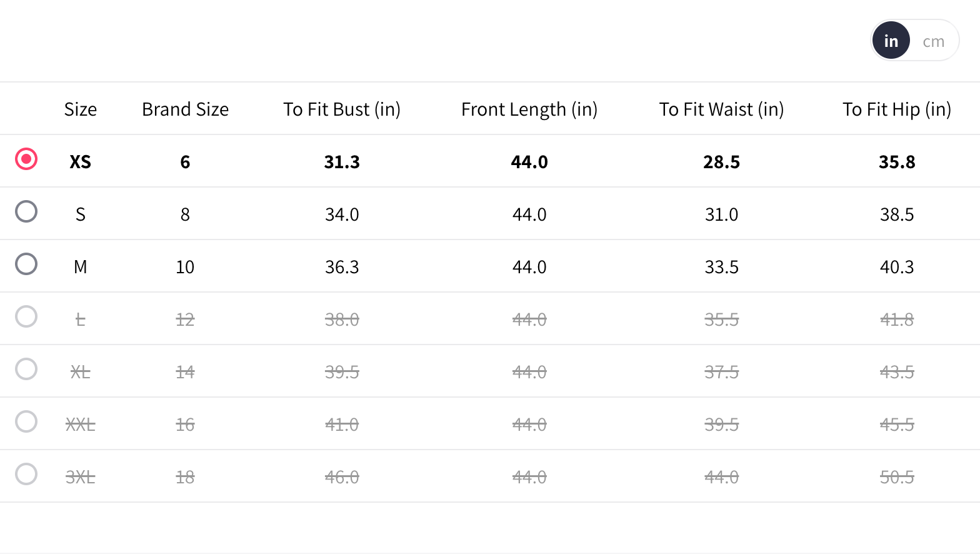Click the To Fit Waist (in) header

coord(721,109)
